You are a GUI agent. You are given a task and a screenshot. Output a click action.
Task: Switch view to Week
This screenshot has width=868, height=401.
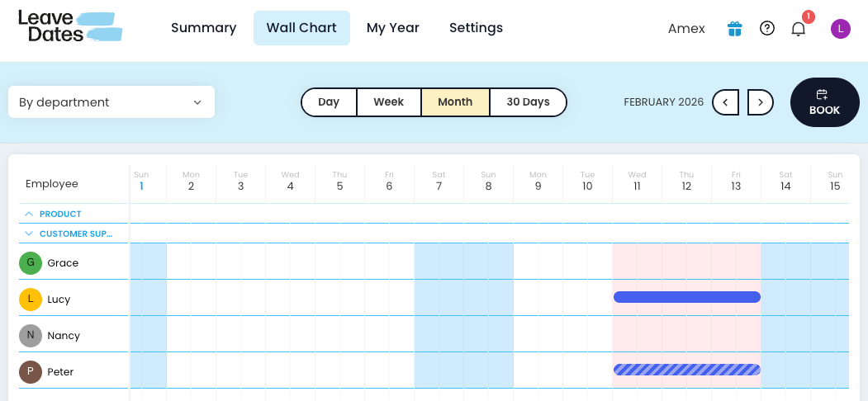pos(388,102)
